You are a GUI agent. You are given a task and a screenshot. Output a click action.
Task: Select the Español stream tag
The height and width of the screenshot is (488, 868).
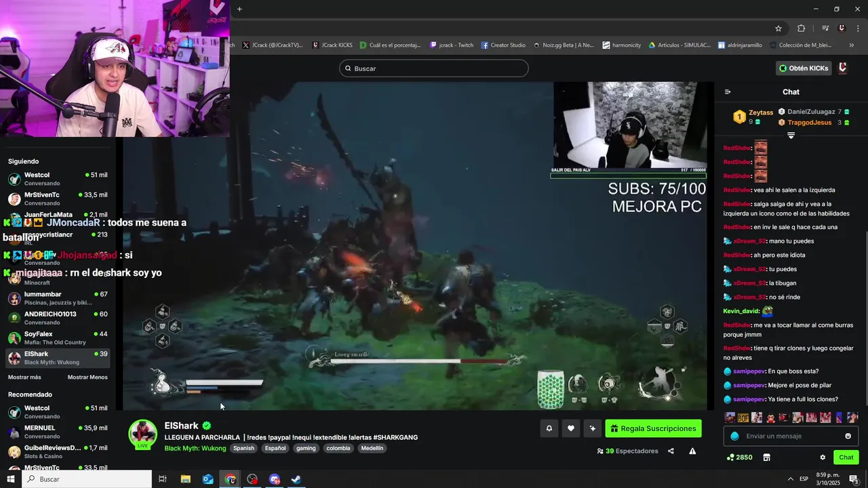(x=275, y=448)
